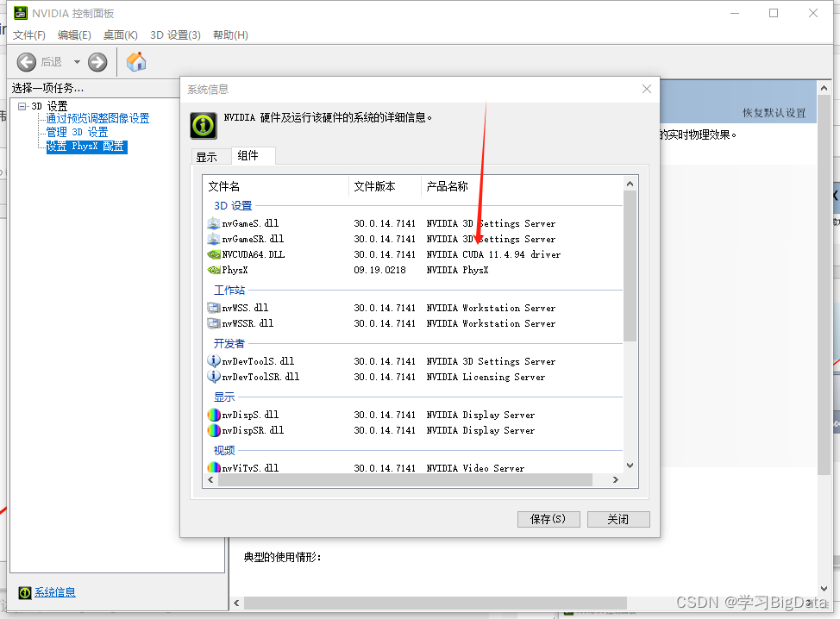Screen dimensions: 840x619
Task: Maximize the NVIDIA 控制面板 window
Action: [x=774, y=14]
